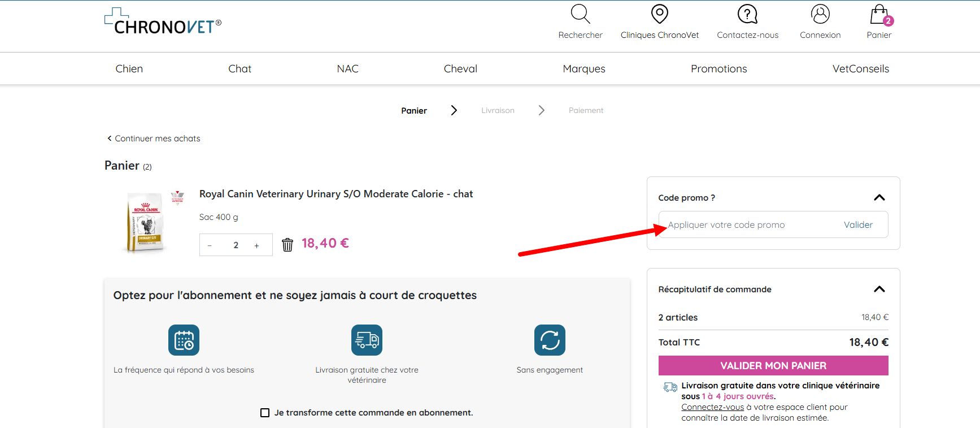This screenshot has width=980, height=428.
Task: Increase quantity with plus button
Action: click(x=256, y=245)
